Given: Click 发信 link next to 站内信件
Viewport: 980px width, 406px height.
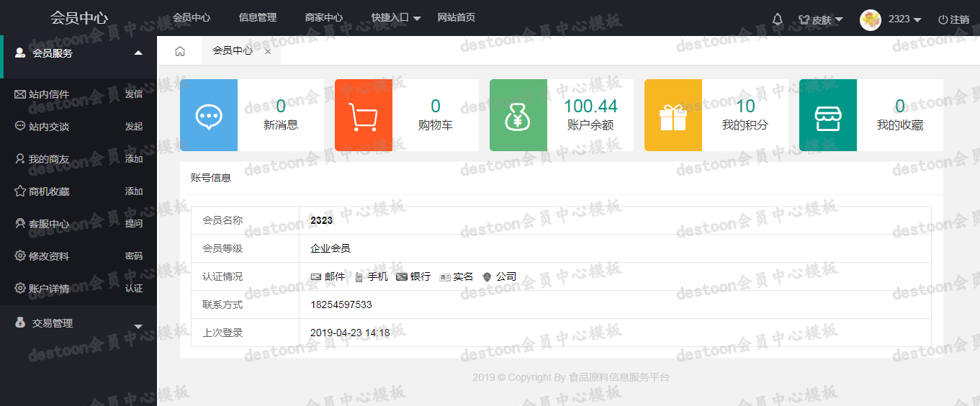Looking at the screenshot, I should (x=134, y=94).
